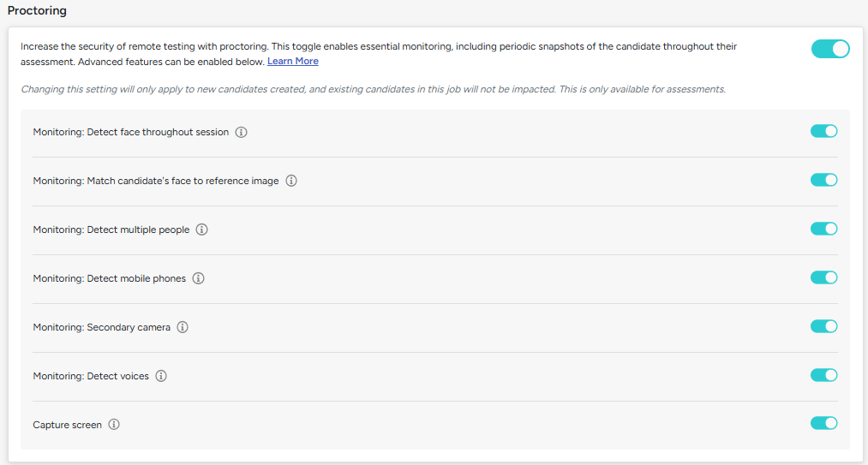The height and width of the screenshot is (465, 868).
Task: Toggle the Secondary camera switch
Action: point(823,326)
